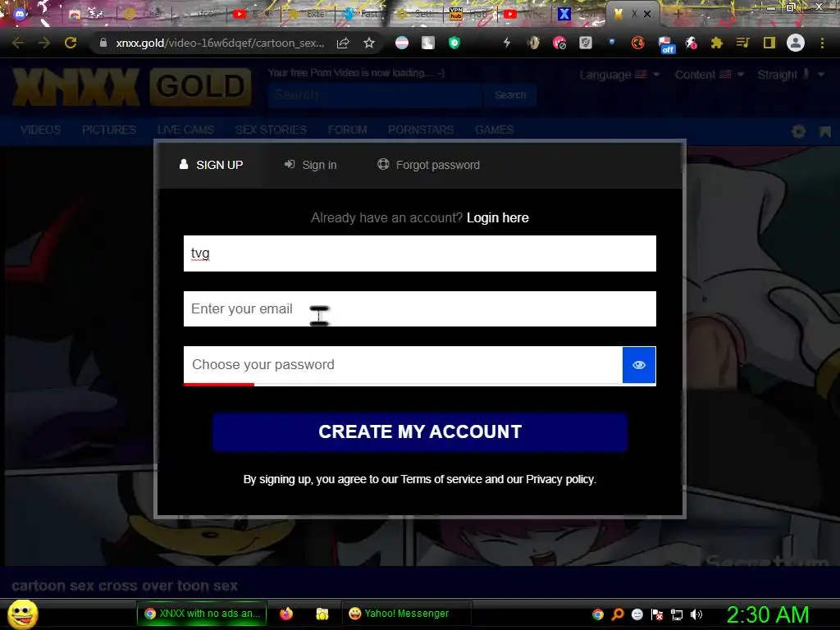Switch to Yahoo! Messenger taskbar button

pyautogui.click(x=406, y=614)
